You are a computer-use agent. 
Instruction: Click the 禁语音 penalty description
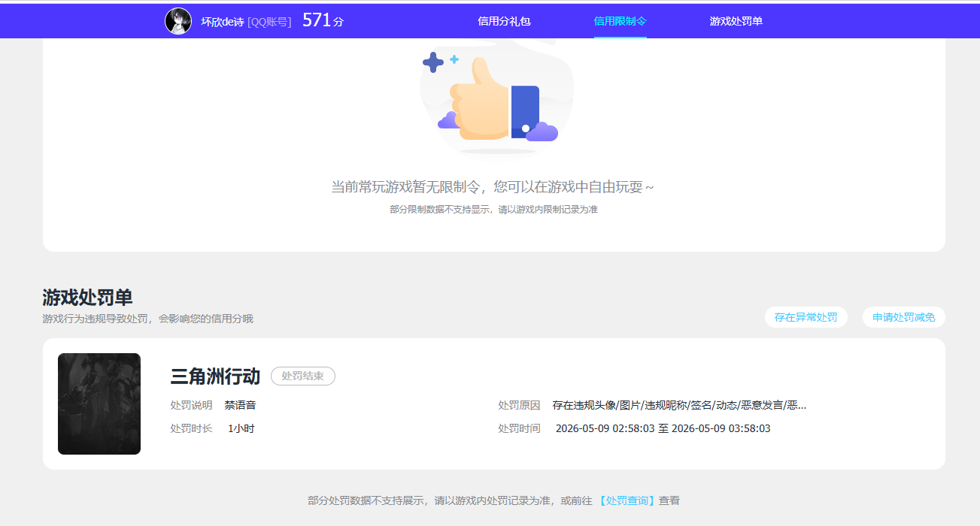click(x=240, y=405)
